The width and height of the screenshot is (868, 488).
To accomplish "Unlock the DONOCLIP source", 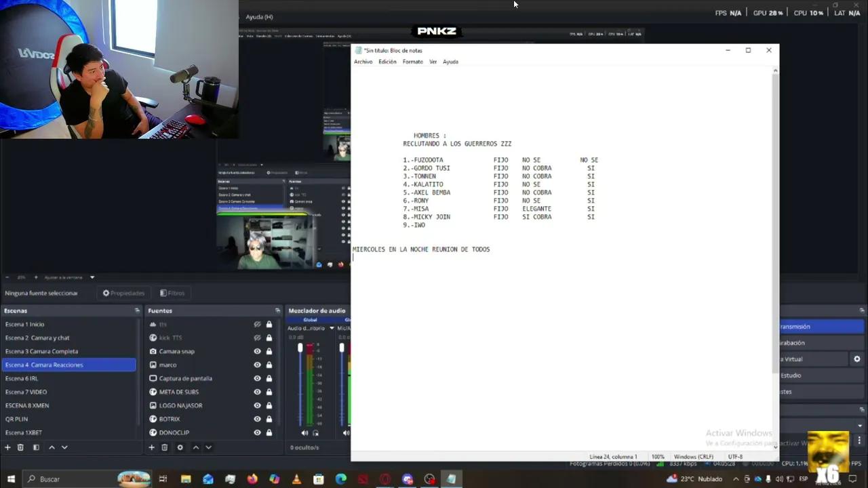I will [x=269, y=432].
